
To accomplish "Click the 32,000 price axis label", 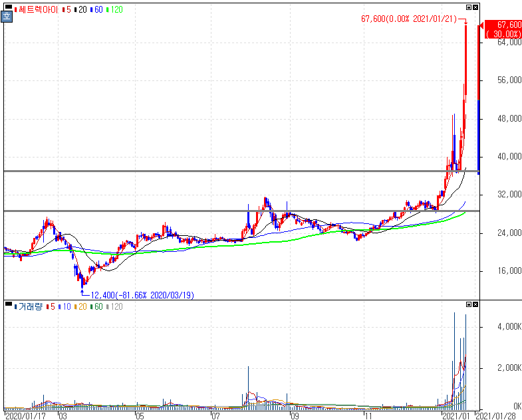I will (x=509, y=194).
